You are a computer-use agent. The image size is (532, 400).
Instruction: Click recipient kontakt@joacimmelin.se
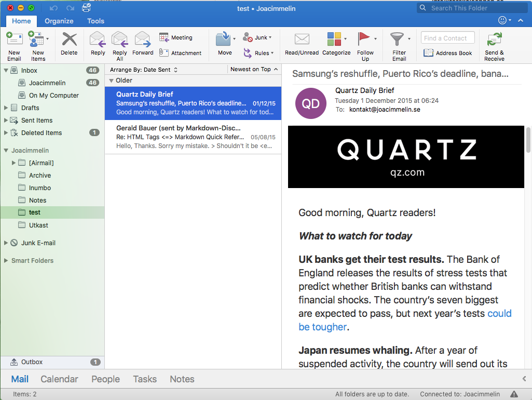(x=385, y=109)
